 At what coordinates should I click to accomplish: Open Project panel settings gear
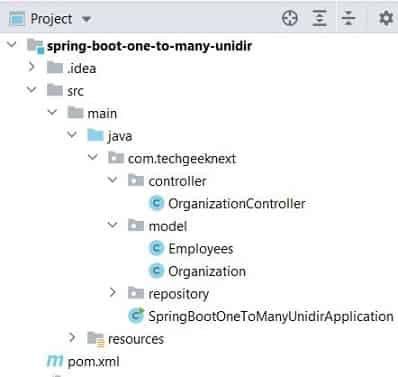point(386,18)
